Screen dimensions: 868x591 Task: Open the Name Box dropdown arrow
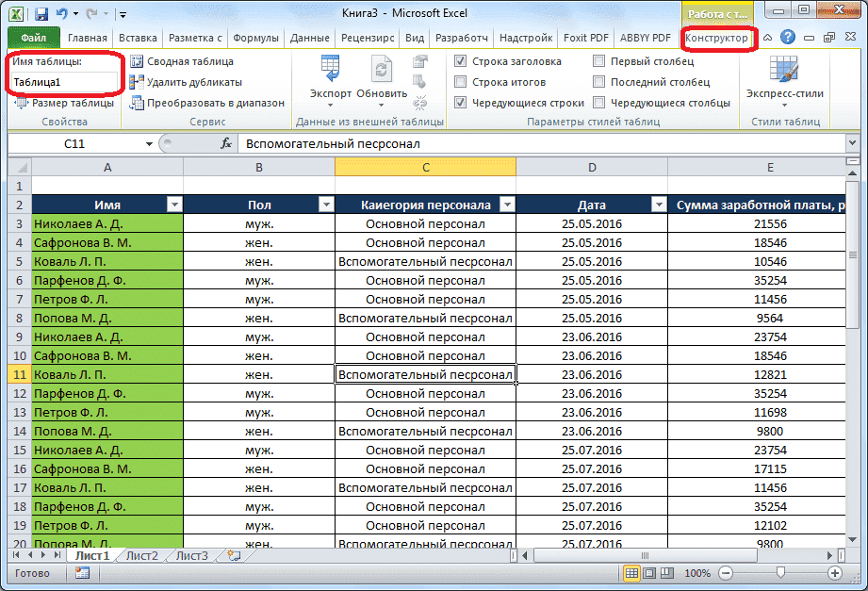[147, 144]
